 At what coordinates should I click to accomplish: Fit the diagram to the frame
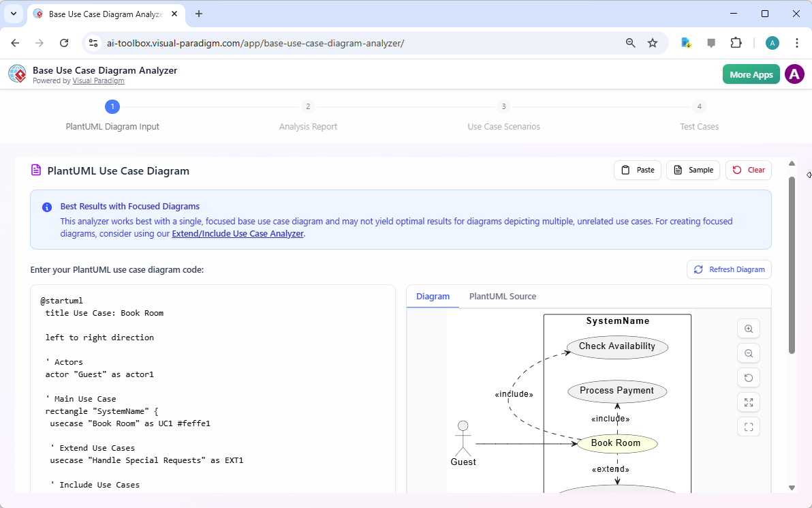coord(748,426)
